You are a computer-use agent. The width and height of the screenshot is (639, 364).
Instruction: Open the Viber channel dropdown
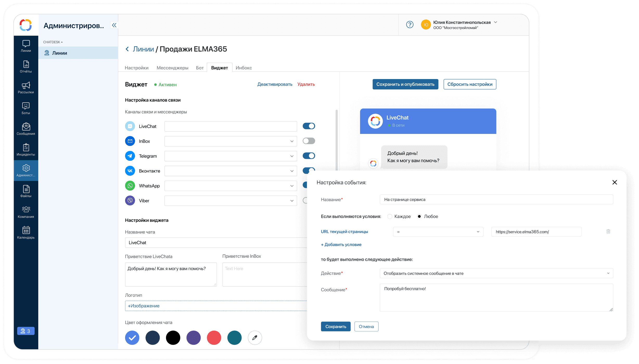pos(231,200)
